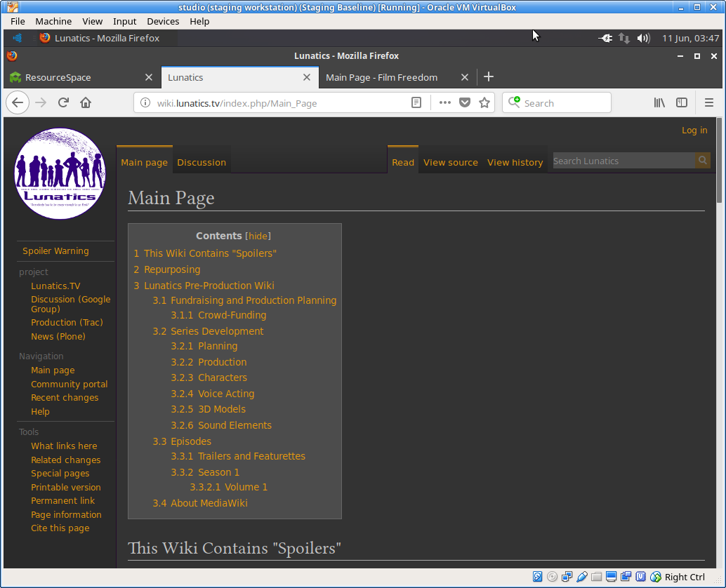Viewport: 726px width, 588px height.
Task: Click the Log in link
Action: [x=694, y=131]
